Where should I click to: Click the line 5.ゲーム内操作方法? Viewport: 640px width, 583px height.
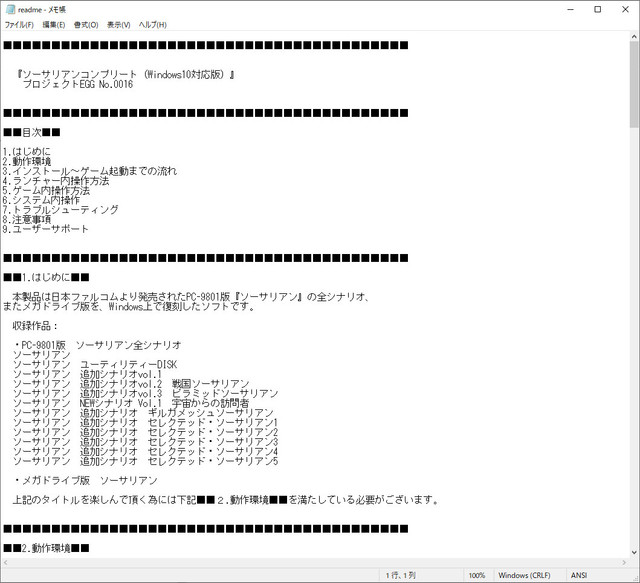click(x=46, y=191)
